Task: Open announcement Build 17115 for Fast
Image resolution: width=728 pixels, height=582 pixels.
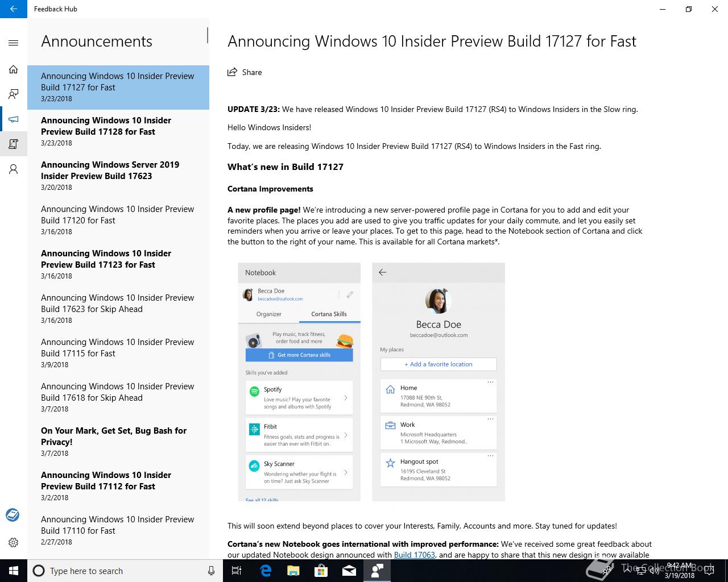Action: [x=118, y=353]
